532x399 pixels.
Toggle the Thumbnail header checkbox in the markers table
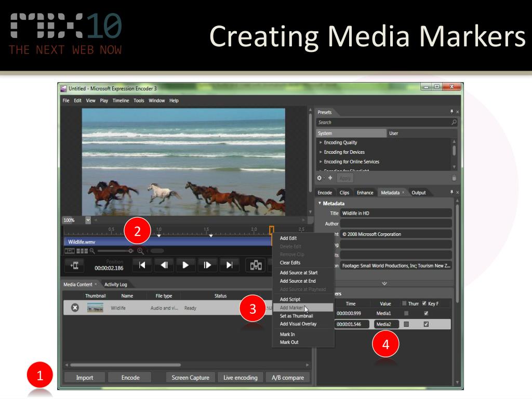point(404,303)
